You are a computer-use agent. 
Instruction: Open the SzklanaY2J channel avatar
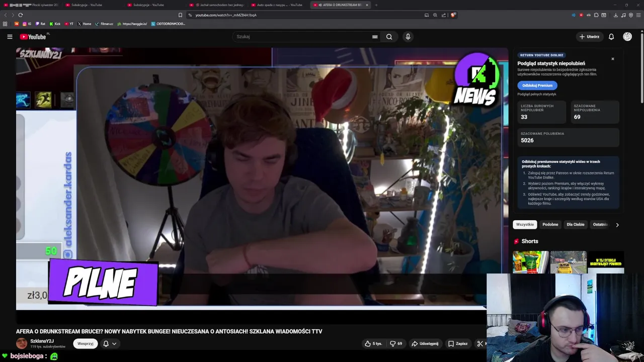(22, 343)
